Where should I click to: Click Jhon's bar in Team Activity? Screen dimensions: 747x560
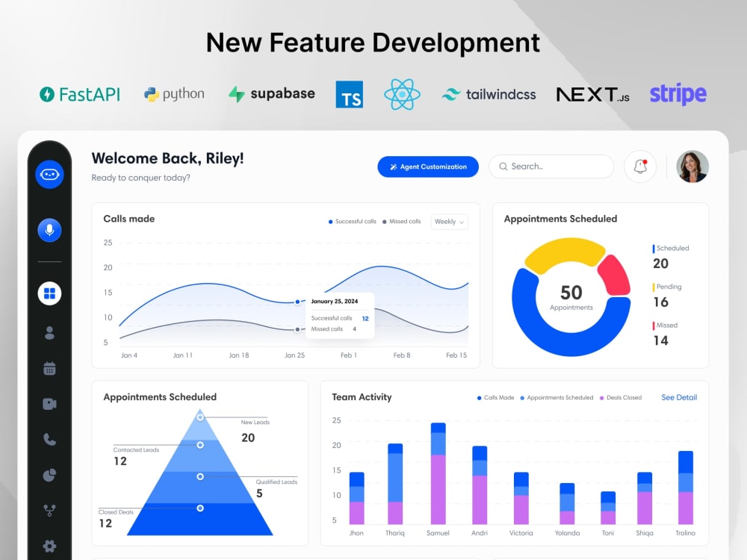pos(357,498)
